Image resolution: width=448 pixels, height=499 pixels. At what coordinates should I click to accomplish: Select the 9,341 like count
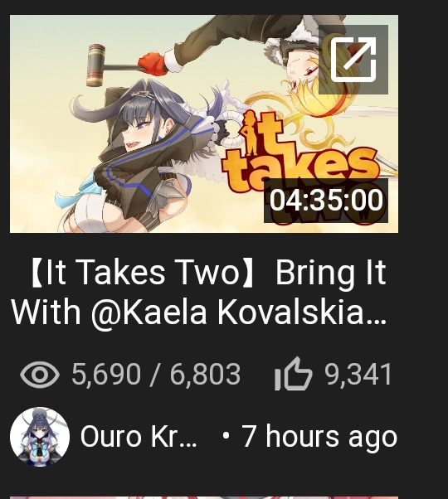click(x=358, y=375)
